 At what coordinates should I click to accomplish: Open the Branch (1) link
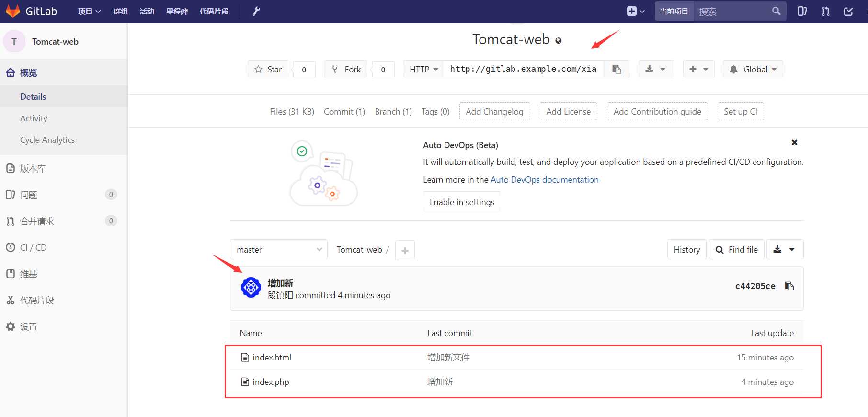393,111
